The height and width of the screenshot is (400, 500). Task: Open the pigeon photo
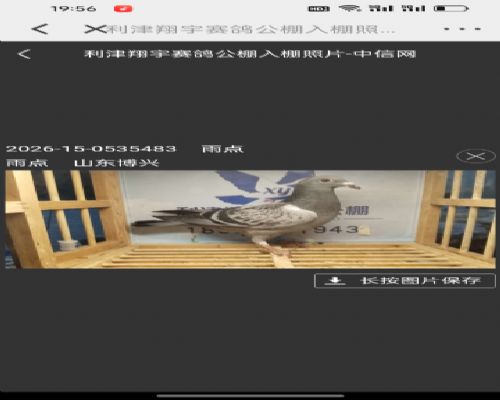click(250, 219)
